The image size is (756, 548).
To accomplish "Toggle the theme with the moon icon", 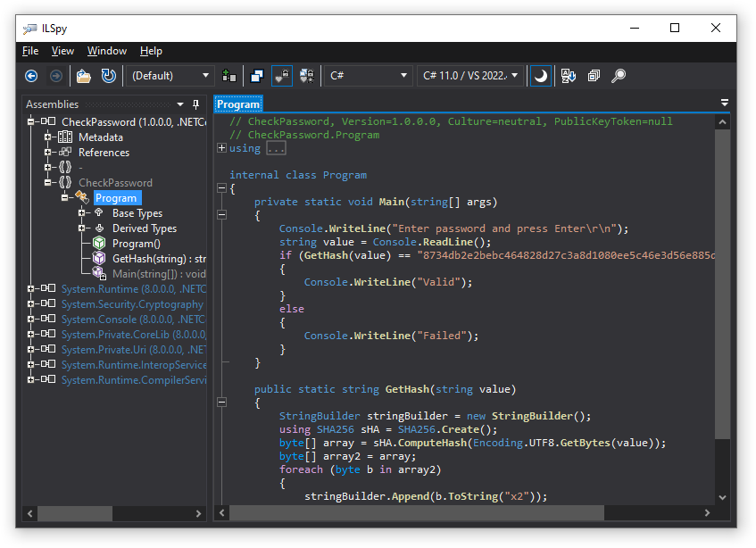I will coord(540,76).
